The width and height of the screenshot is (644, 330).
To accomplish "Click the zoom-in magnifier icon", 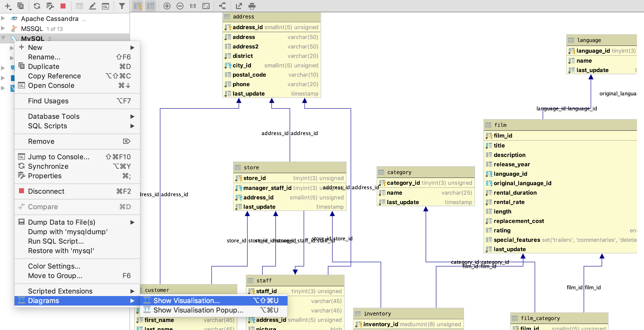I will (167, 5).
